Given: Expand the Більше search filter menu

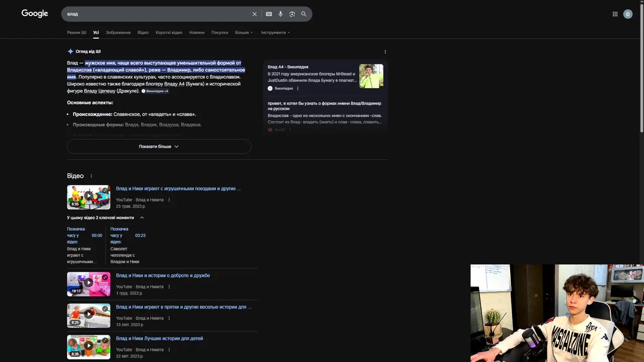Looking at the screenshot, I should coord(244,33).
